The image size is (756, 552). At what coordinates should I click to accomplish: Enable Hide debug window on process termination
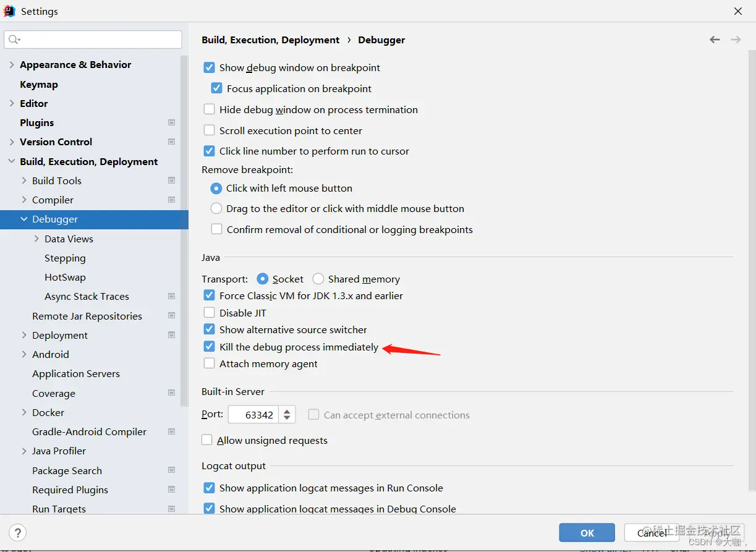point(209,109)
